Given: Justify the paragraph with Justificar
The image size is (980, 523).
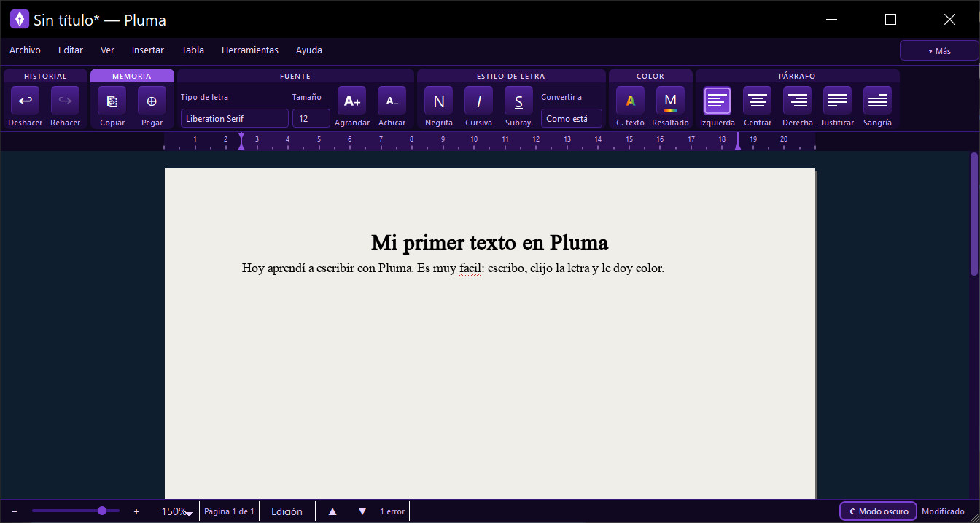Looking at the screenshot, I should [837, 101].
